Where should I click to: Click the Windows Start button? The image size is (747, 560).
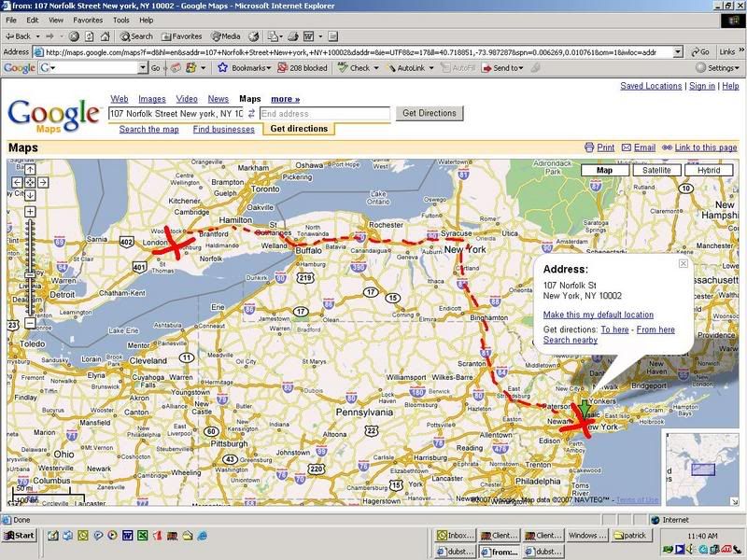pyautogui.click(x=19, y=535)
